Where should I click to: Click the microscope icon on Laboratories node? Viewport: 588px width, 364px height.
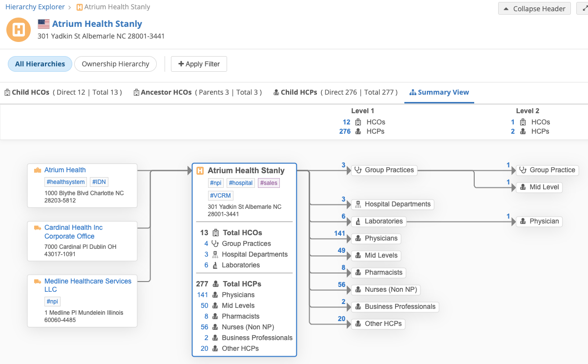358,222
